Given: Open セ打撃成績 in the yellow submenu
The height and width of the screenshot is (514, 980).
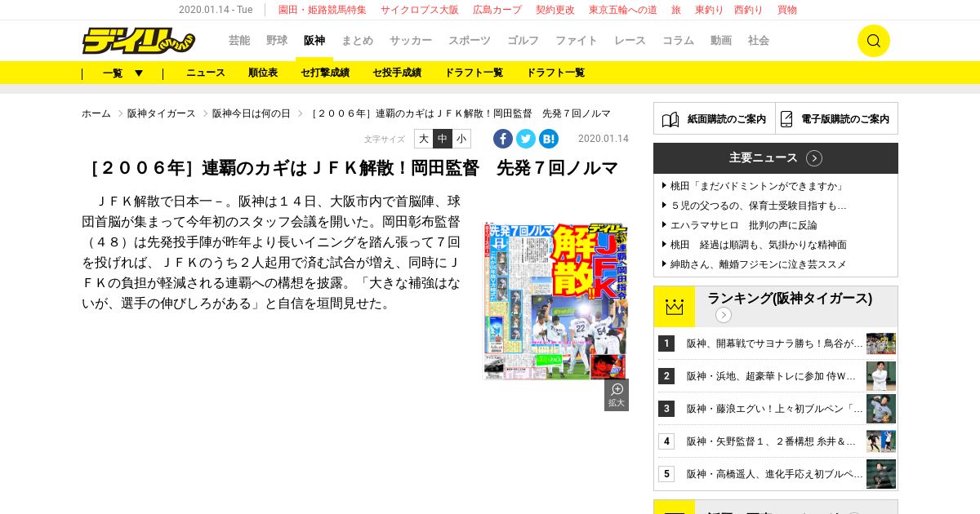Looking at the screenshot, I should pyautogui.click(x=325, y=73).
